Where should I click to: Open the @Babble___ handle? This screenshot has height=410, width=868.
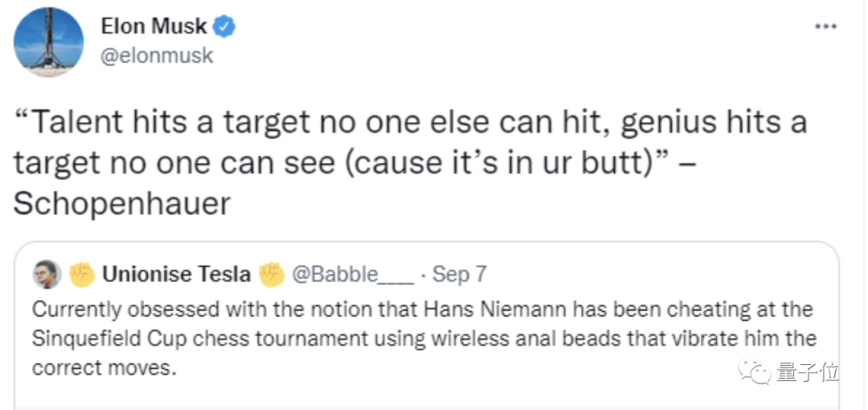(352, 274)
